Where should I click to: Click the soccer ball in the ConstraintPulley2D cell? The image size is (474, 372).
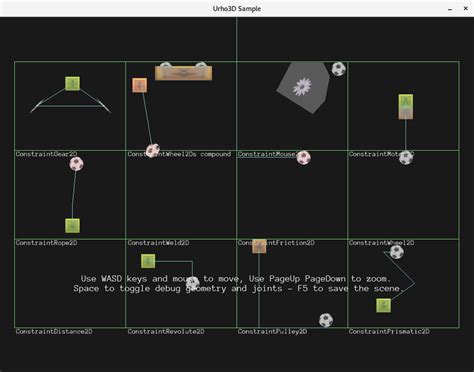(x=326, y=320)
